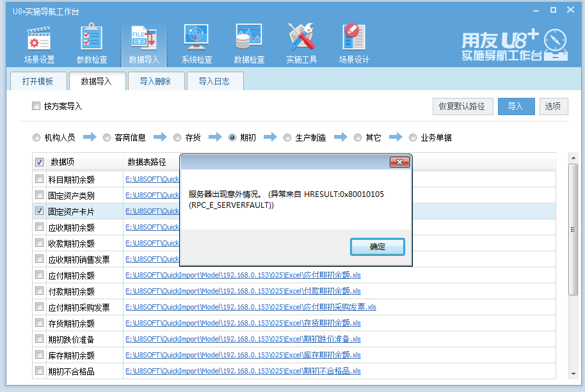Select the 其它 radio button

pos(358,138)
